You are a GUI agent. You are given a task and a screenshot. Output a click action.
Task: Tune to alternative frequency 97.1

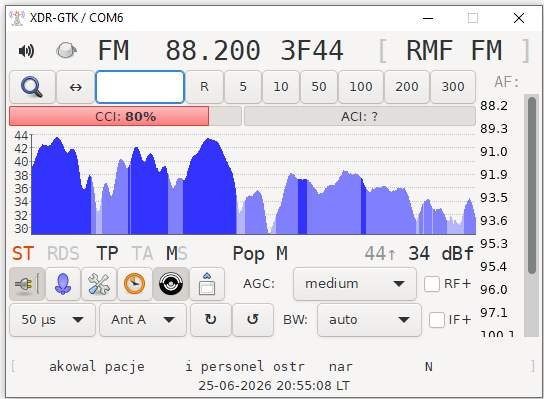click(x=494, y=313)
